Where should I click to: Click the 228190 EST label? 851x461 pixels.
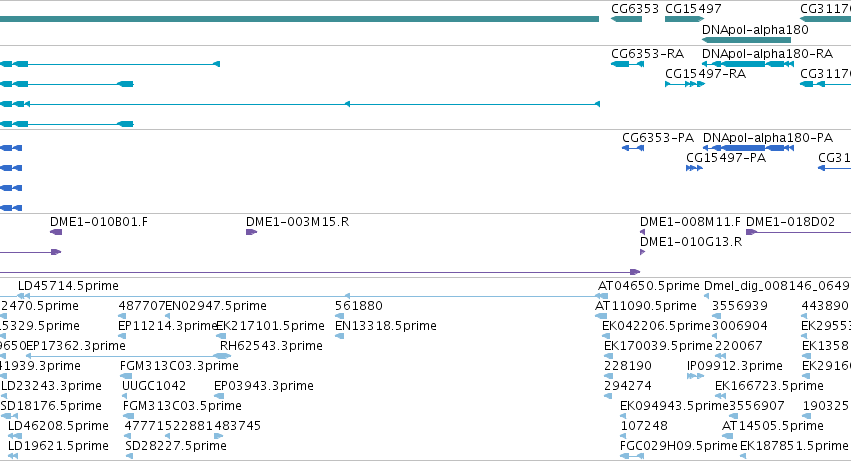click(x=628, y=366)
